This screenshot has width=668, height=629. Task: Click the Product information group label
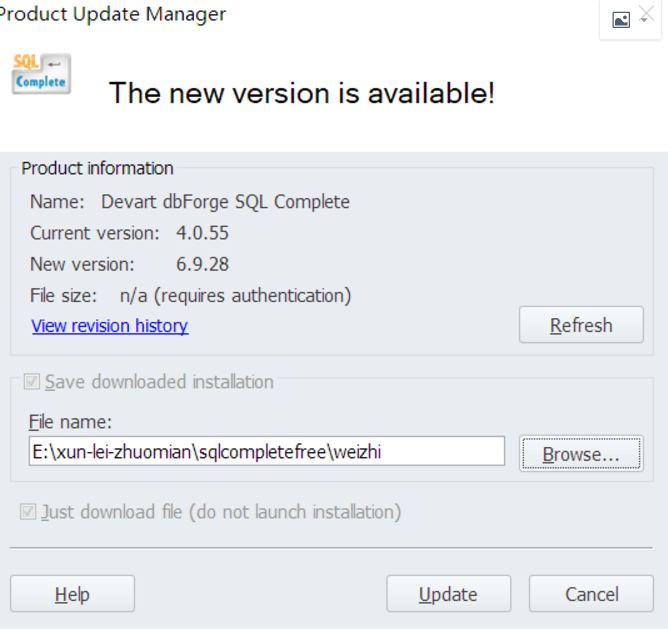(98, 168)
